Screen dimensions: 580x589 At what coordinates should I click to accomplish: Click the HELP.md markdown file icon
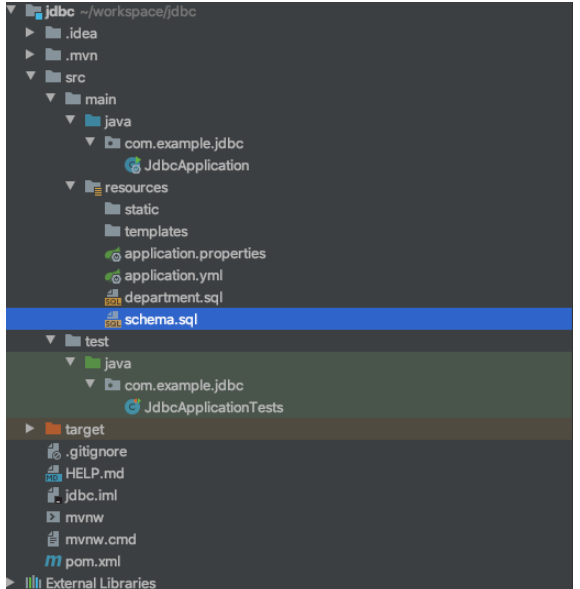pyautogui.click(x=53, y=473)
